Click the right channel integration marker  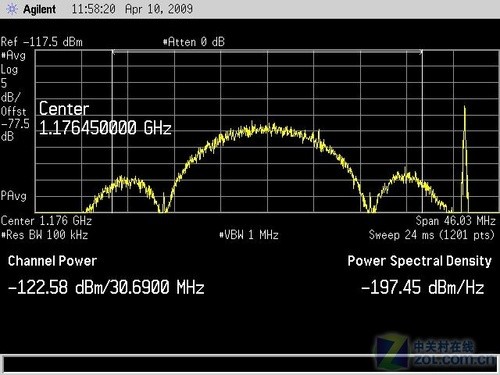(x=422, y=52)
